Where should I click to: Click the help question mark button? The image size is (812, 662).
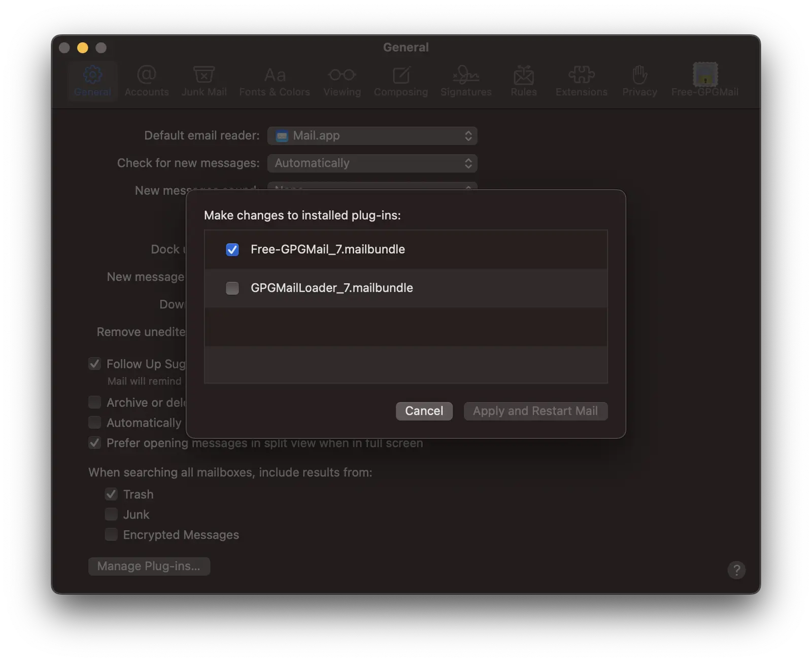coord(737,570)
